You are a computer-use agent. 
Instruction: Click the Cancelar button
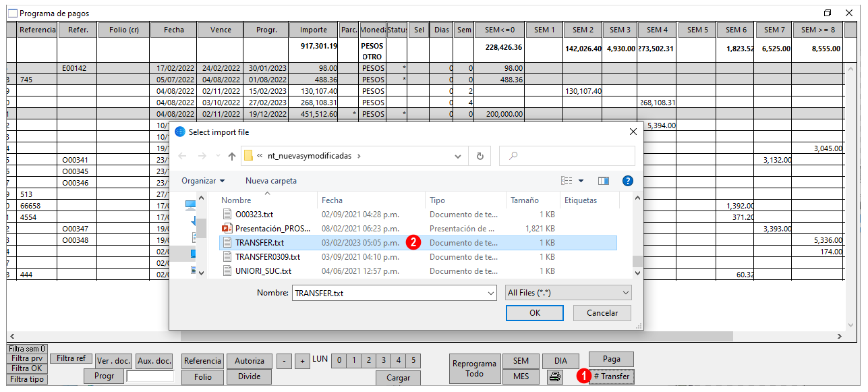(602, 313)
